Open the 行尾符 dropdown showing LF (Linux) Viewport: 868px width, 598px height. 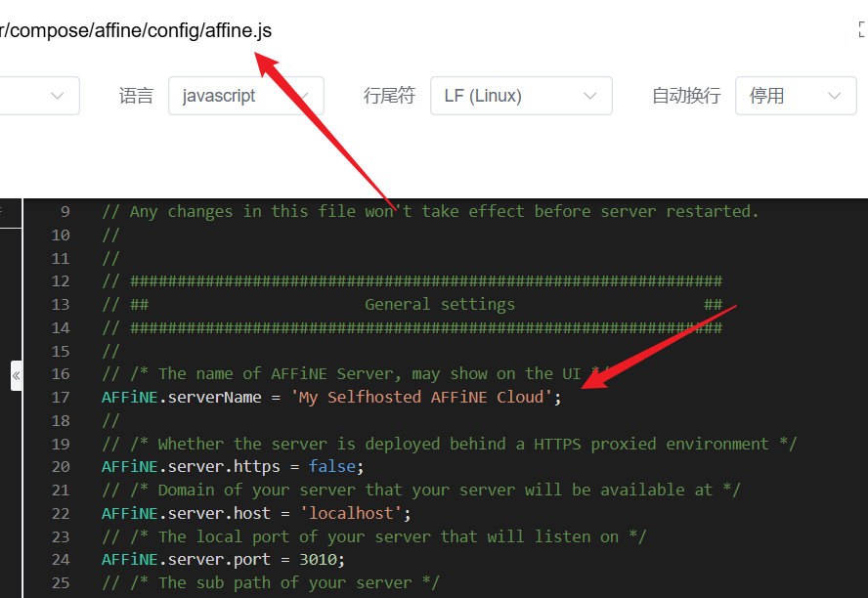pos(521,95)
